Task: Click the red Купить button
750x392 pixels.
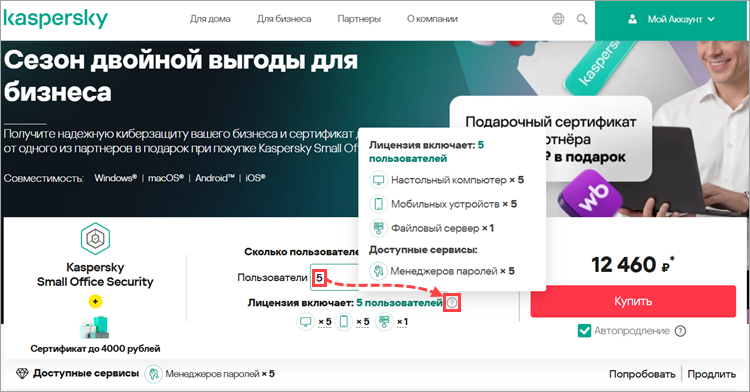Action: 633,301
